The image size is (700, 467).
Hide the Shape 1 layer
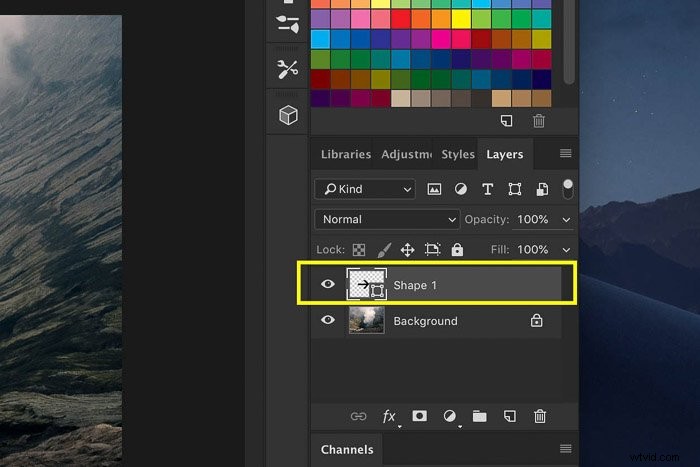pyautogui.click(x=328, y=284)
